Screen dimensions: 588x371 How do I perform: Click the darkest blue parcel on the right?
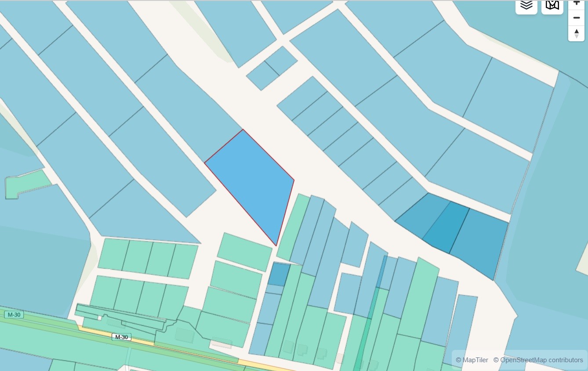click(446, 227)
